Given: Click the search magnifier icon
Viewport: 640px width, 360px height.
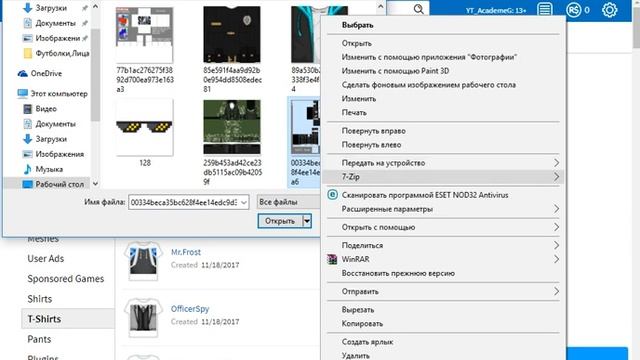Looking at the screenshot, I should pos(418,9).
